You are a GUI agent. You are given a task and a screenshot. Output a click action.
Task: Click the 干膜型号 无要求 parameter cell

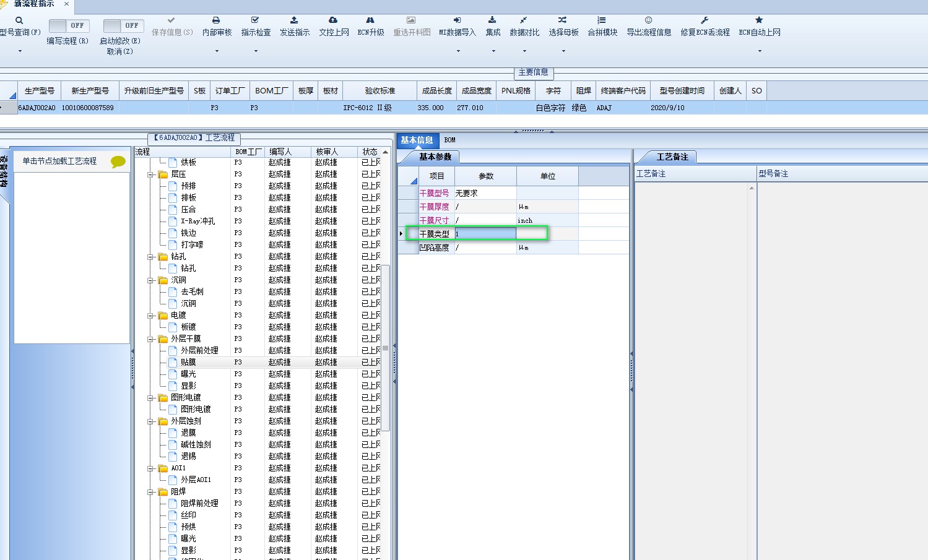pyautogui.click(x=485, y=193)
